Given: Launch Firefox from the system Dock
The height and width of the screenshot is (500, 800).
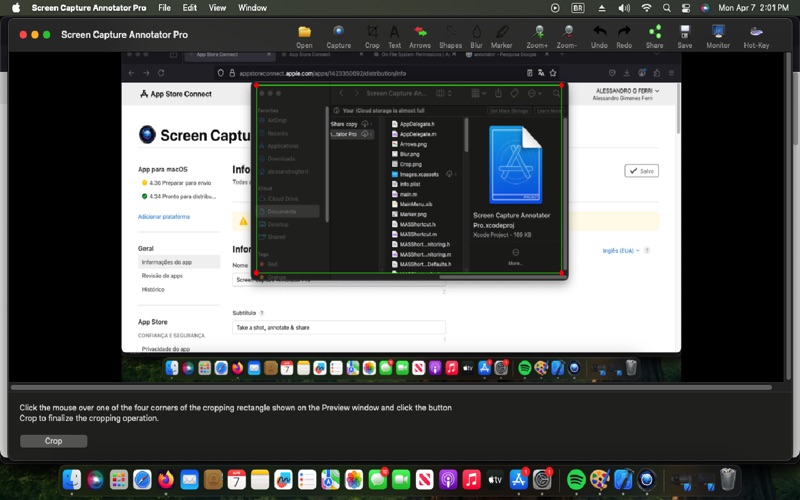Looking at the screenshot, I should [166, 480].
